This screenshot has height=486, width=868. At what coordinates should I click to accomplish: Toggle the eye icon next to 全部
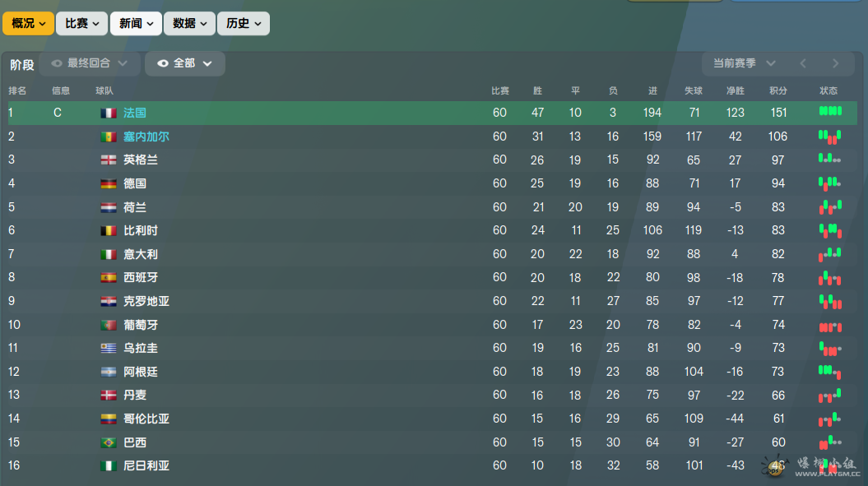click(x=163, y=63)
